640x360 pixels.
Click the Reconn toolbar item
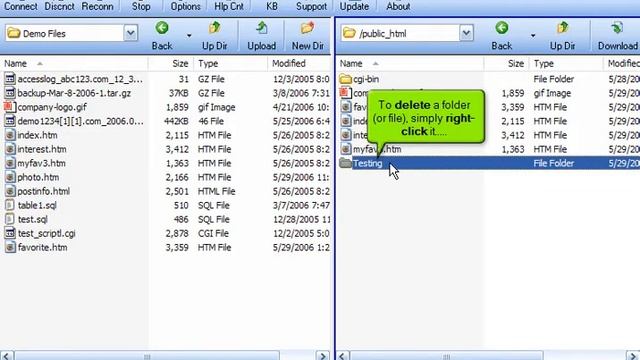(98, 7)
